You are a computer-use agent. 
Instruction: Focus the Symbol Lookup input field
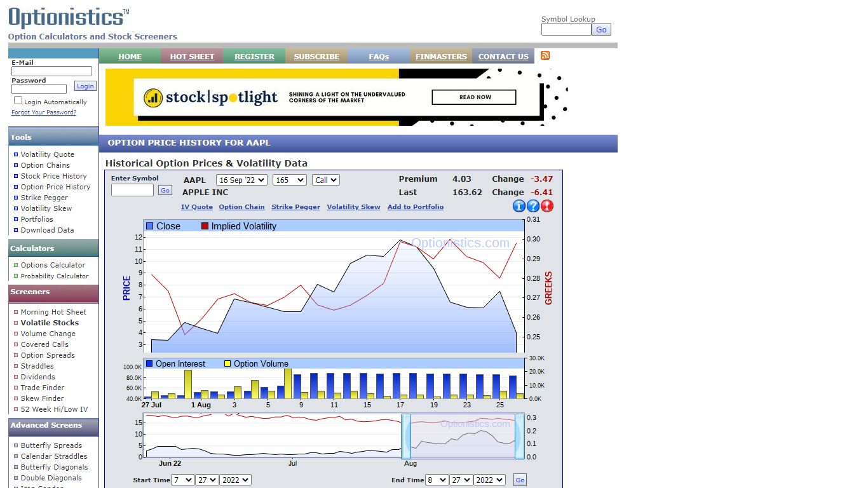[566, 29]
